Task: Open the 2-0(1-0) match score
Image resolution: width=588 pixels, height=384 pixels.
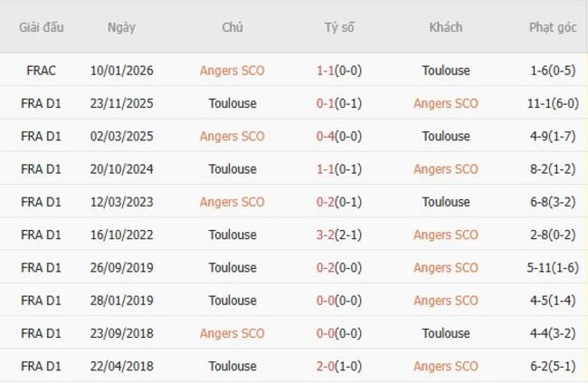Action: point(339,366)
